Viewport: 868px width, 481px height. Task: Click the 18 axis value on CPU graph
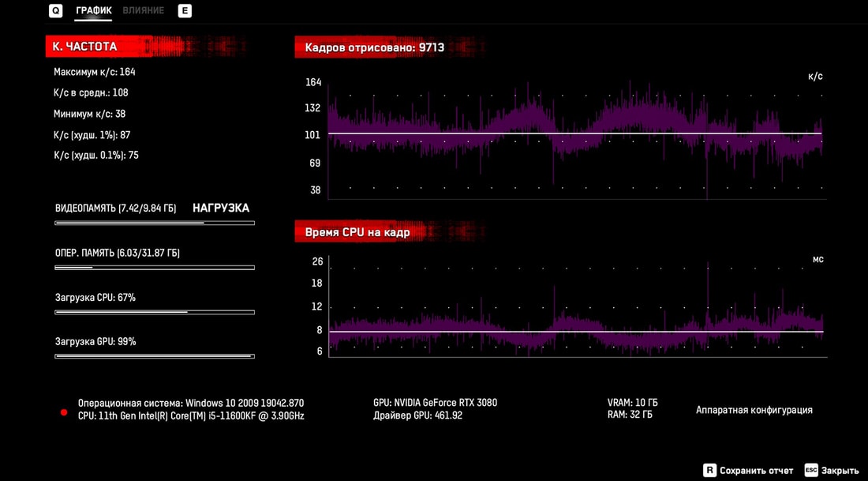click(x=318, y=284)
